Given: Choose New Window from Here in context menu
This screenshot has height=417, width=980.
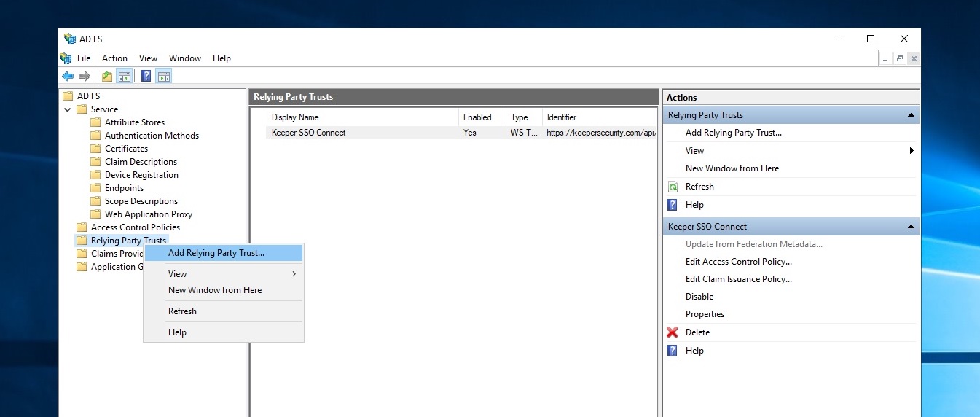Looking at the screenshot, I should click(x=215, y=290).
